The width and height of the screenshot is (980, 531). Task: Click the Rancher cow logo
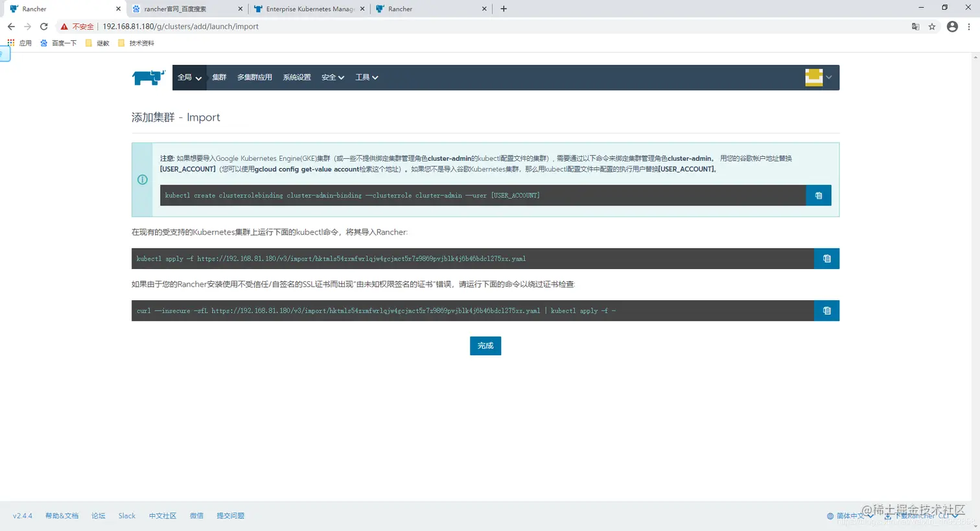(x=148, y=77)
